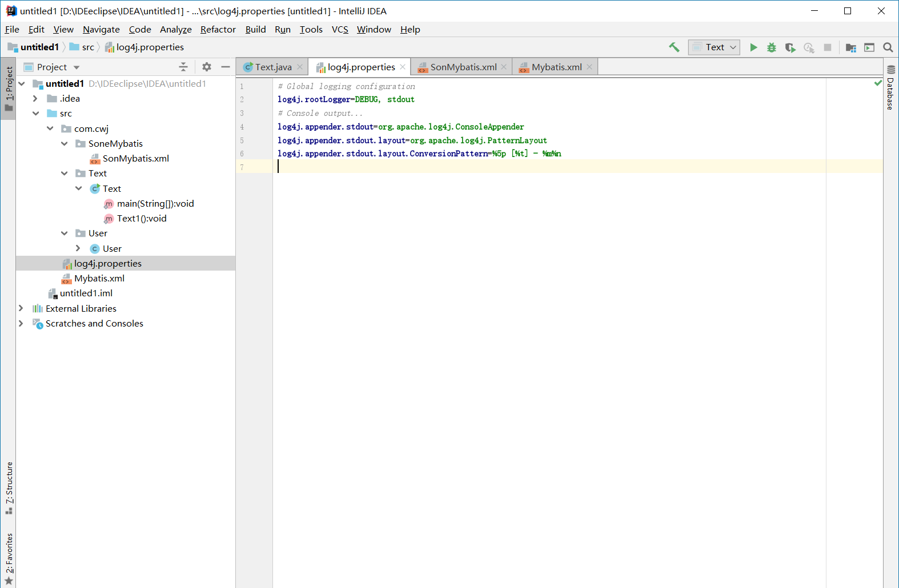Run with Coverage icon
This screenshot has height=588, width=899.
point(790,47)
